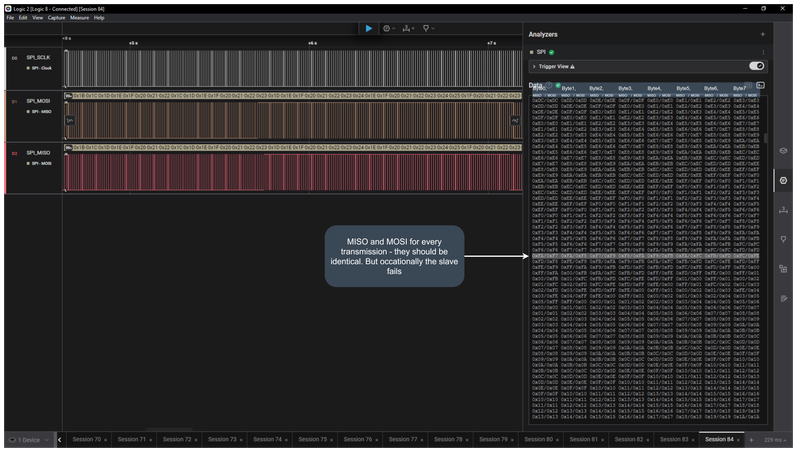Close the Session 76 tab

coord(377,440)
